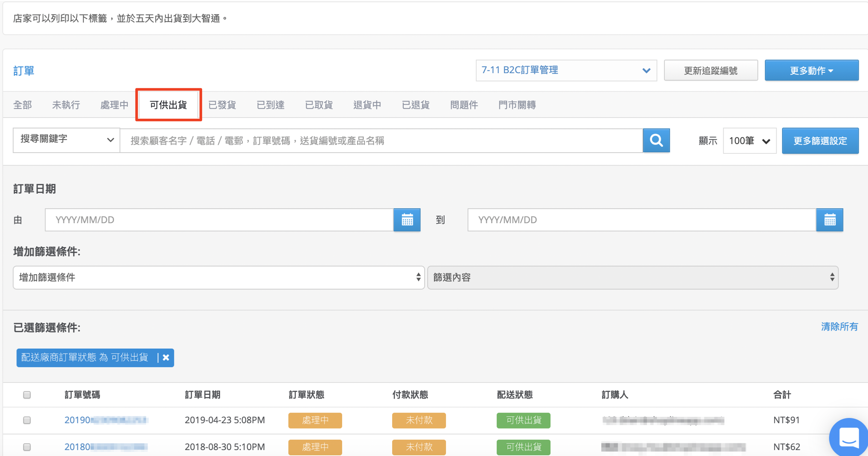The width and height of the screenshot is (868, 456).
Task: Click the 更新追蹤編號 button
Action: click(711, 70)
